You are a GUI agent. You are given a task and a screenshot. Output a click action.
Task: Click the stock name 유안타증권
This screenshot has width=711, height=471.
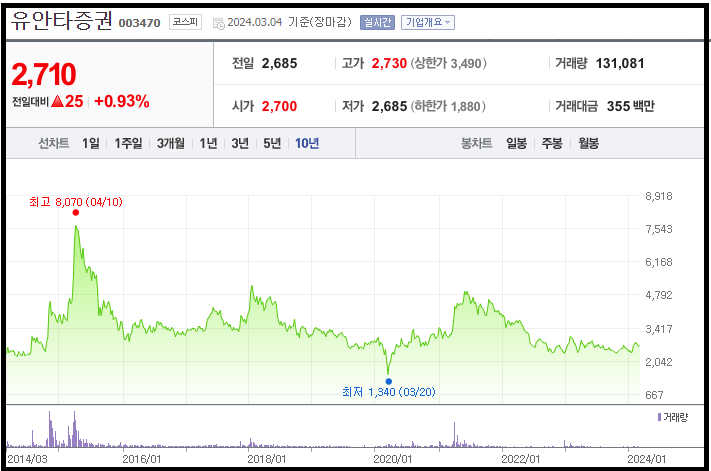(x=61, y=20)
